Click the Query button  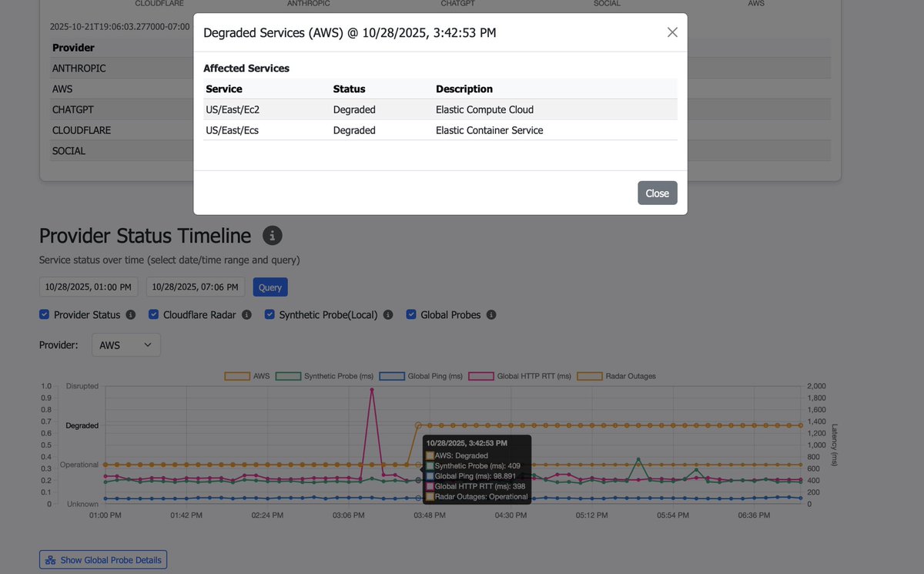click(270, 287)
